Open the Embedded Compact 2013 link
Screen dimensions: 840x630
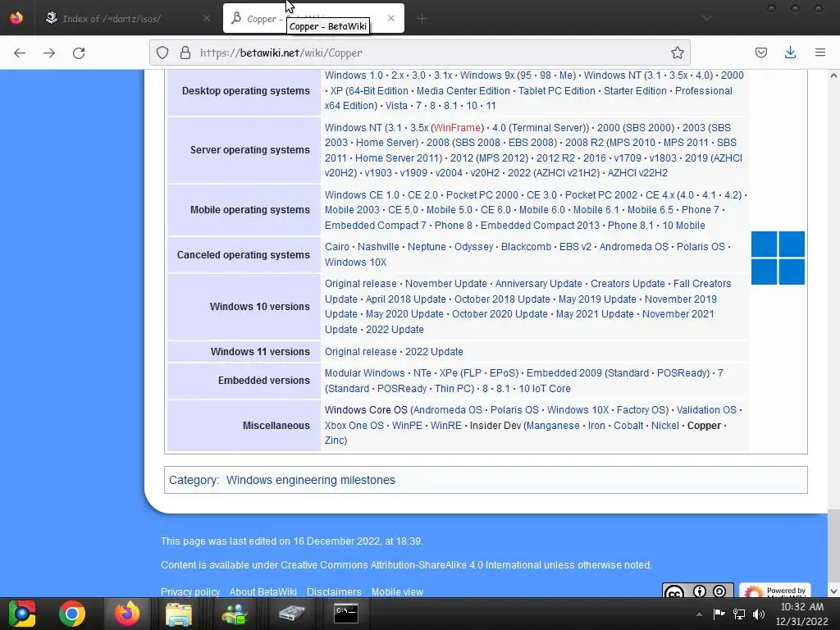tap(540, 226)
